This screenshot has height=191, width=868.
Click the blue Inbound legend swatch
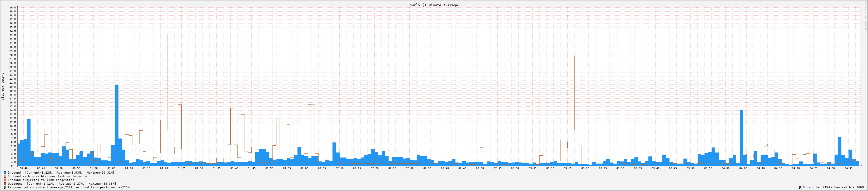click(x=5, y=173)
